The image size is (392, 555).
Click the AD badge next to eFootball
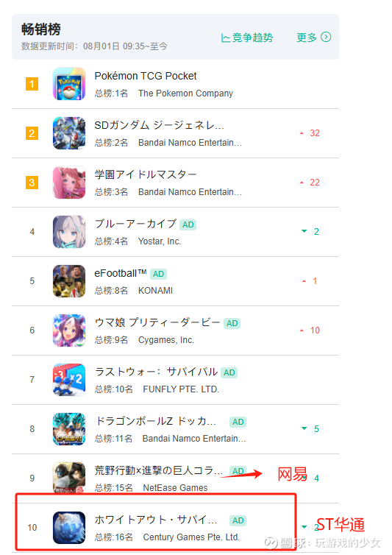pos(158,274)
